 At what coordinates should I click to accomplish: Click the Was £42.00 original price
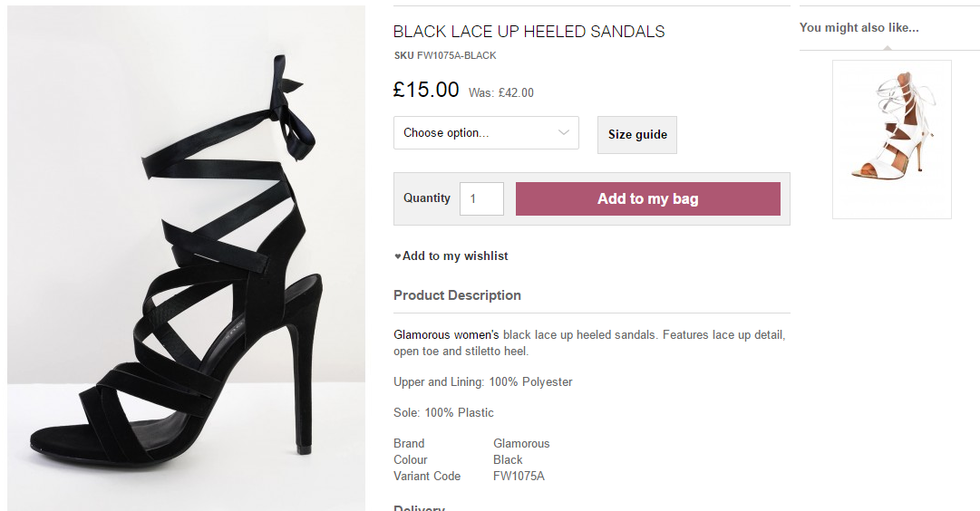[501, 92]
